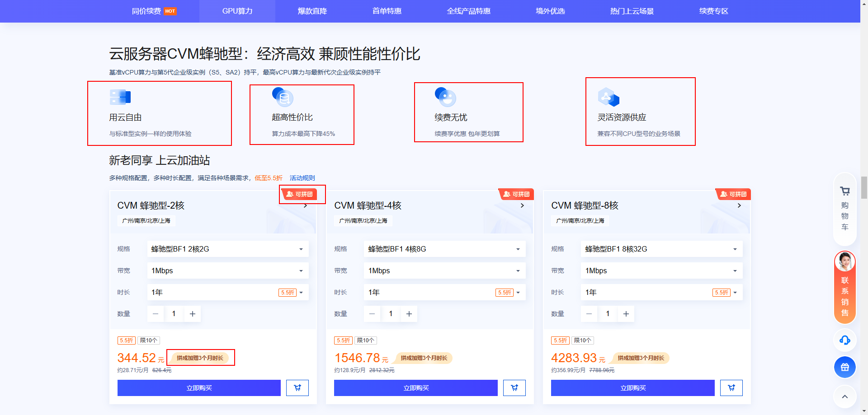
Task: Click the 灵活资源供应 hexagon icon
Action: (609, 97)
